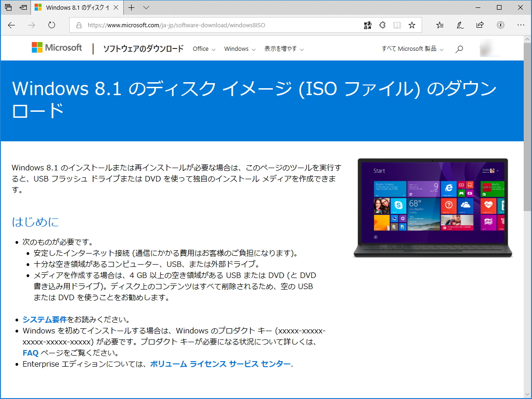Open the Favorites list (Hub) icon

[x=439, y=25]
